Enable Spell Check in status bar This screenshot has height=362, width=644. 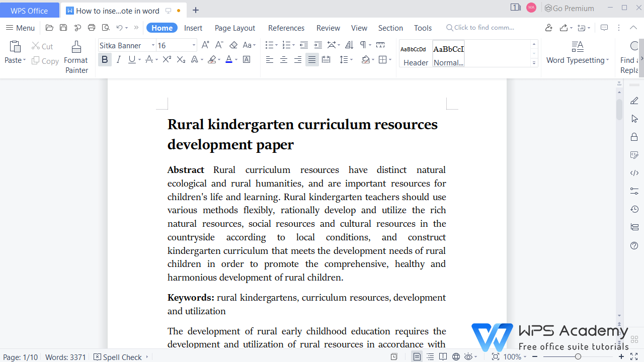coord(118,357)
